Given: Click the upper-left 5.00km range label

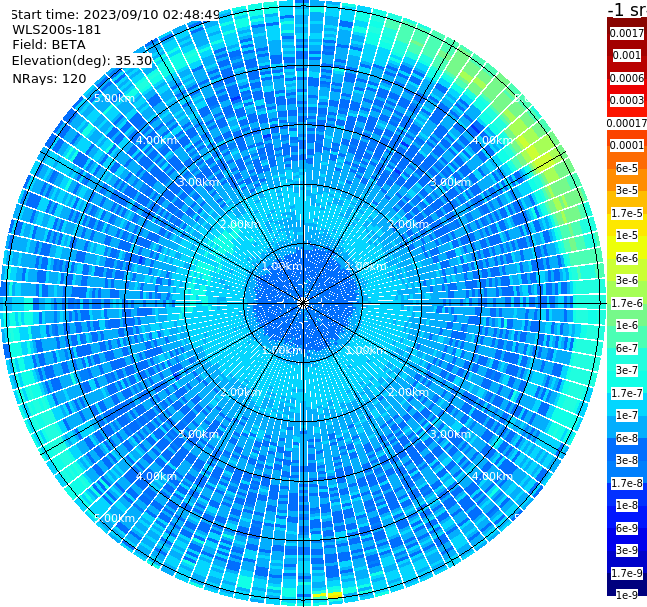Looking at the screenshot, I should pos(114,98).
